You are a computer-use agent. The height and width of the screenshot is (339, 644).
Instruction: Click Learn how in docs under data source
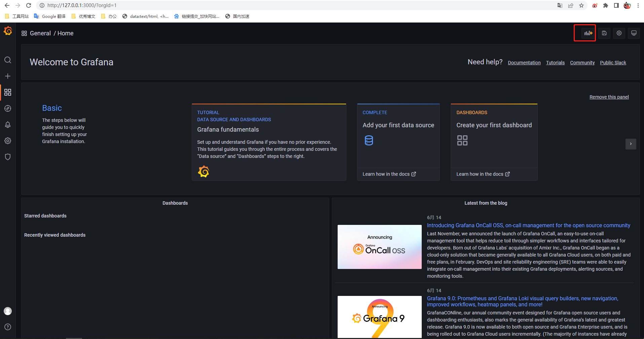coord(389,174)
